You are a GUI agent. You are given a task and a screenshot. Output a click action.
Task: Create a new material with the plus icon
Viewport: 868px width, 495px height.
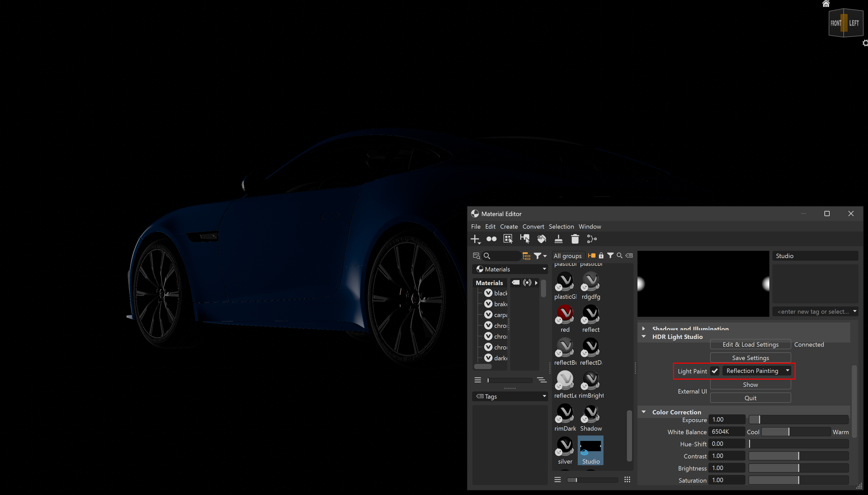(475, 239)
